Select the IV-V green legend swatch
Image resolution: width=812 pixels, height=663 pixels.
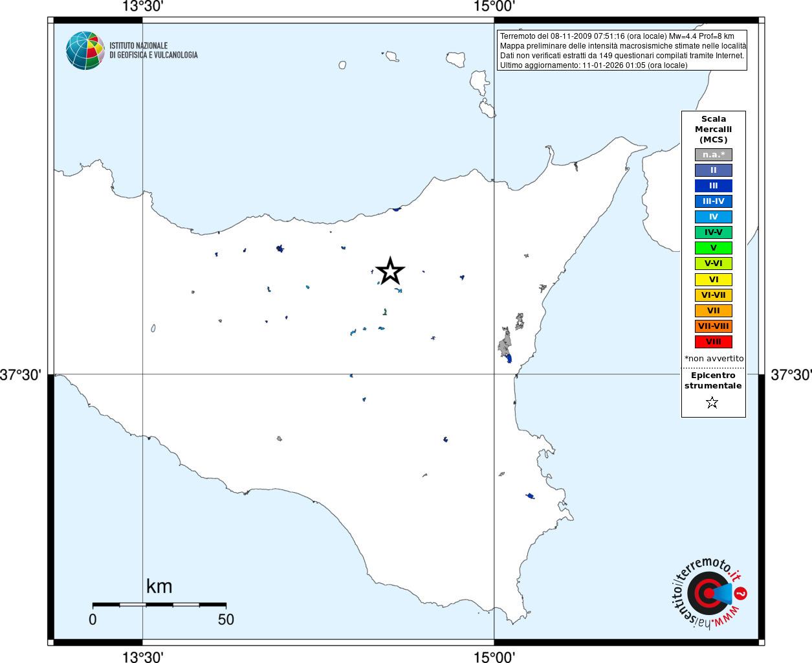714,232
